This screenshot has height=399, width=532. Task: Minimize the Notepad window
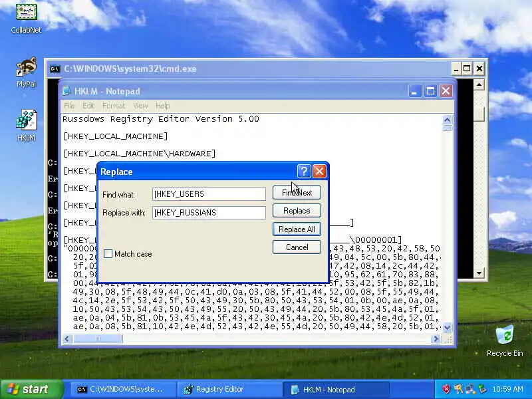(414, 91)
